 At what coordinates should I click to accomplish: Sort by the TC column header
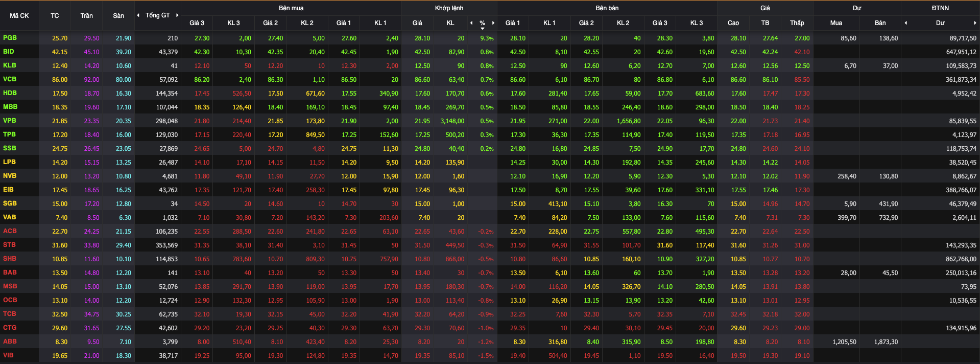point(55,16)
